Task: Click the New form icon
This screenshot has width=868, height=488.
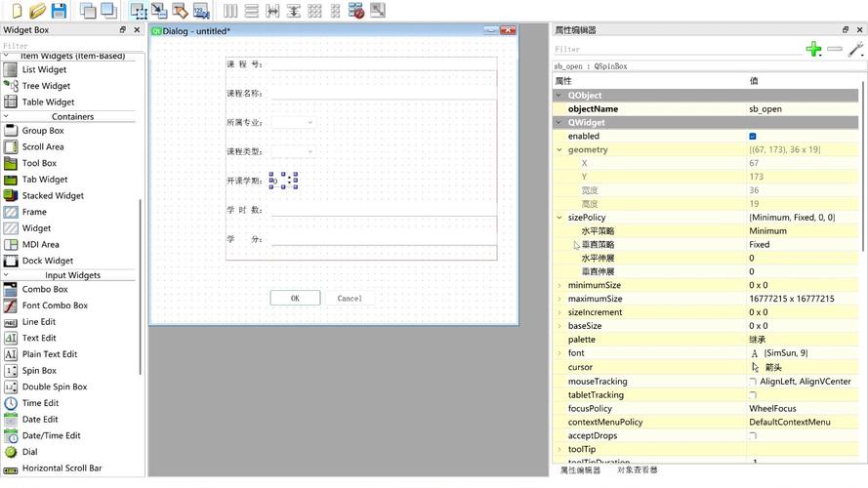Action: coord(16,11)
